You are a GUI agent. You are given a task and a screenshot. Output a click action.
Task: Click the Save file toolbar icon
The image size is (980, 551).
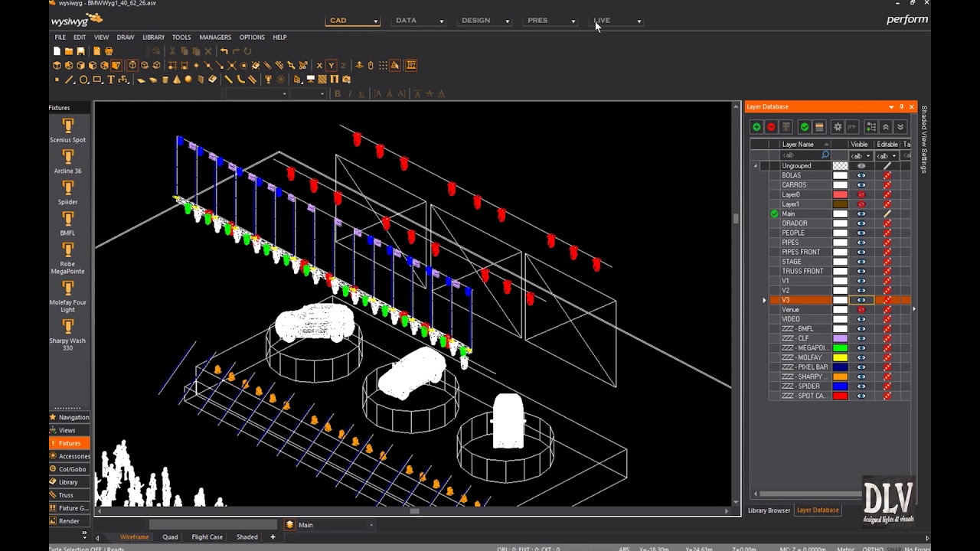pos(81,51)
